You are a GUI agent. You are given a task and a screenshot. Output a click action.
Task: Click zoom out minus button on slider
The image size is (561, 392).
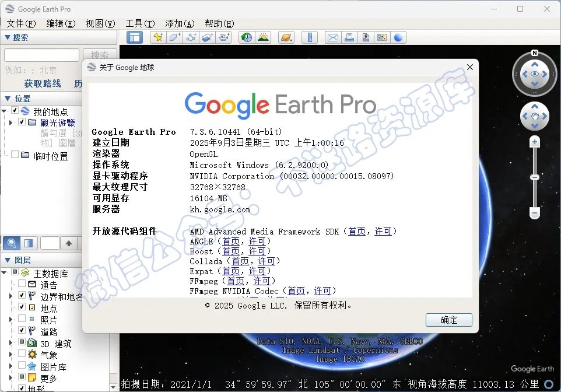535,213
